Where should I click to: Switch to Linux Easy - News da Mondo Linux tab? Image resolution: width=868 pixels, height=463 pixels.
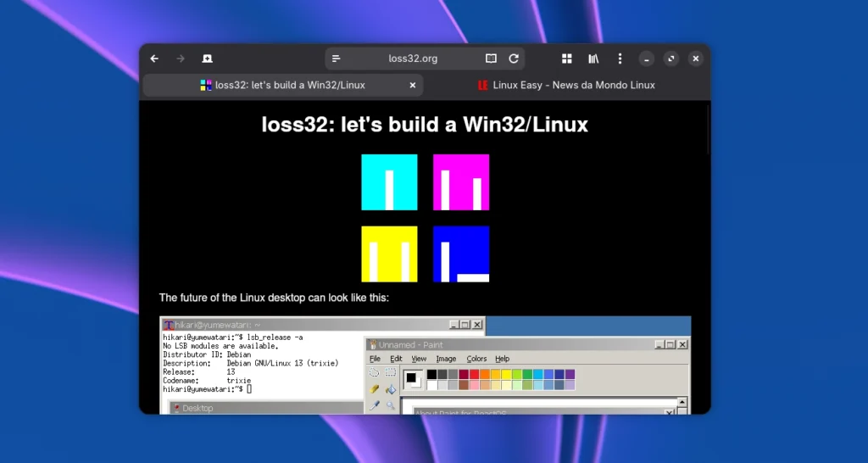566,85
